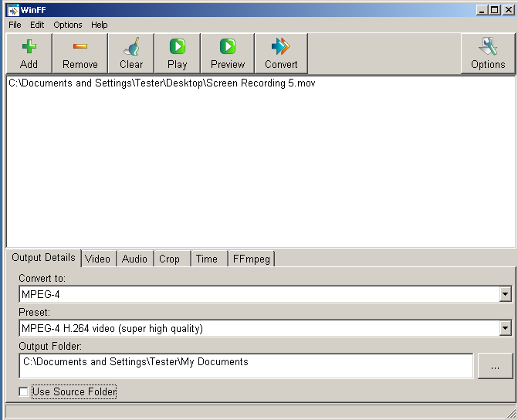Enable the Use Source Folder checkbox

click(23, 391)
